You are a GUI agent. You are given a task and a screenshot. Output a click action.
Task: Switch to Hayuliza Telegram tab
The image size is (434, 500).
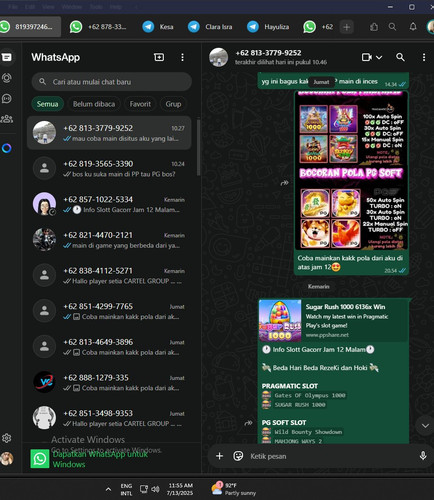268,27
